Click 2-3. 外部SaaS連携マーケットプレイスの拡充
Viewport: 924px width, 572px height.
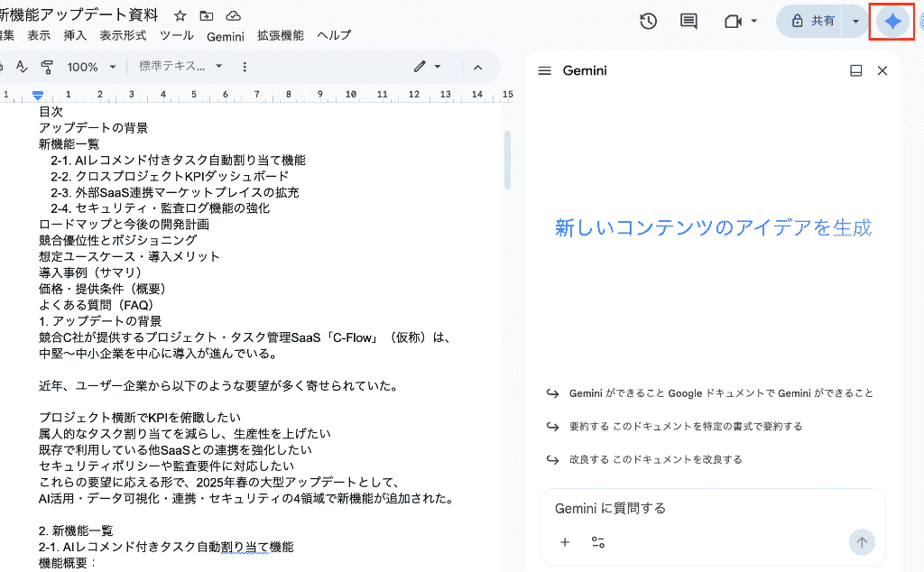(x=175, y=193)
